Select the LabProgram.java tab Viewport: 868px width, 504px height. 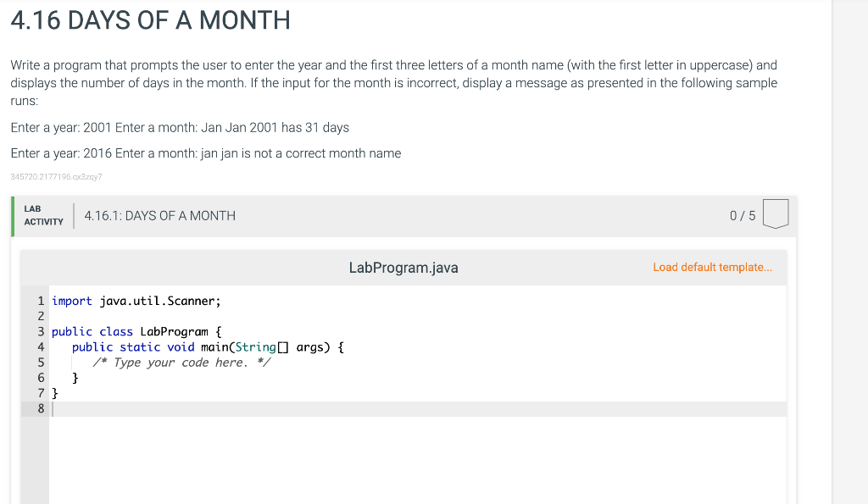click(403, 267)
